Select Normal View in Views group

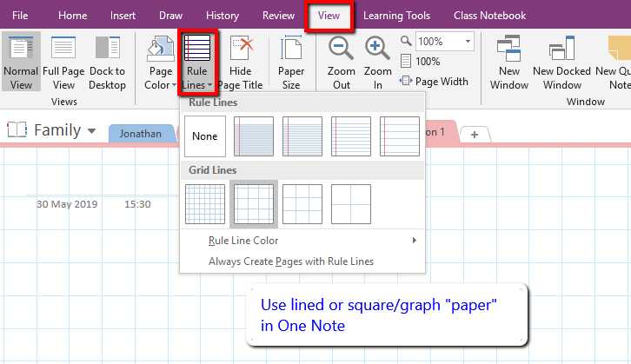pyautogui.click(x=21, y=62)
